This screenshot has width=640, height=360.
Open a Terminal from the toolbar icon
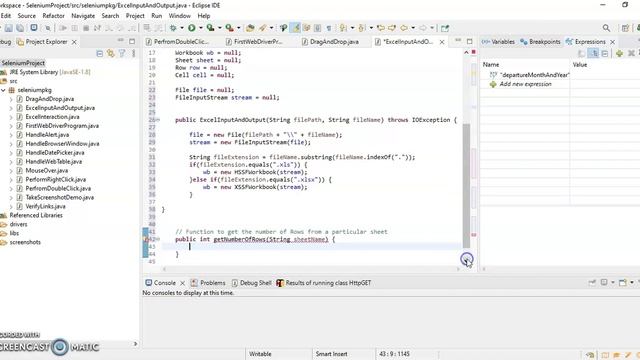click(34, 28)
